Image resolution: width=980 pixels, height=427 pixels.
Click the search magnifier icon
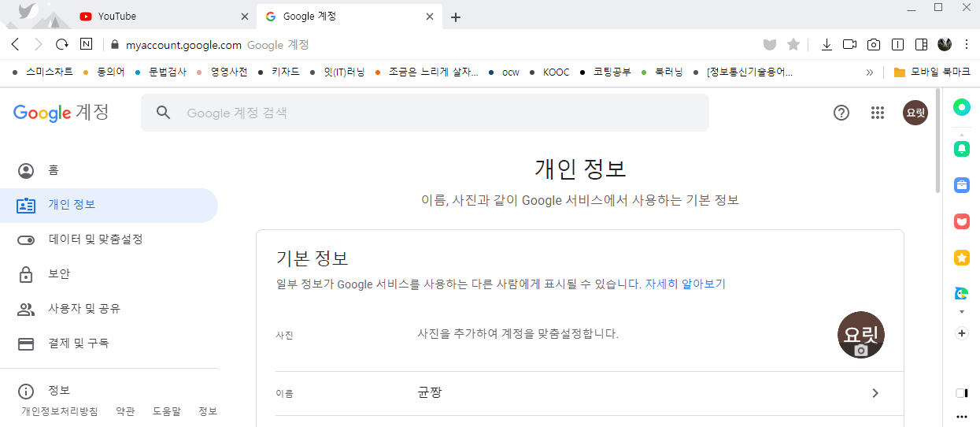pos(163,113)
